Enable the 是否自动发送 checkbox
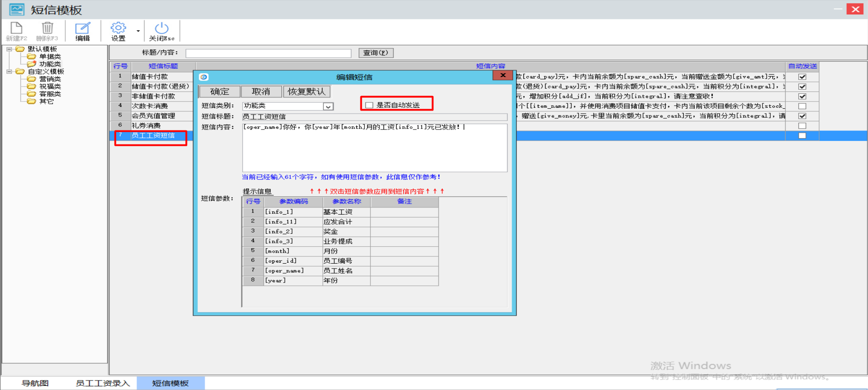Viewport: 868px width, 390px height. [369, 105]
